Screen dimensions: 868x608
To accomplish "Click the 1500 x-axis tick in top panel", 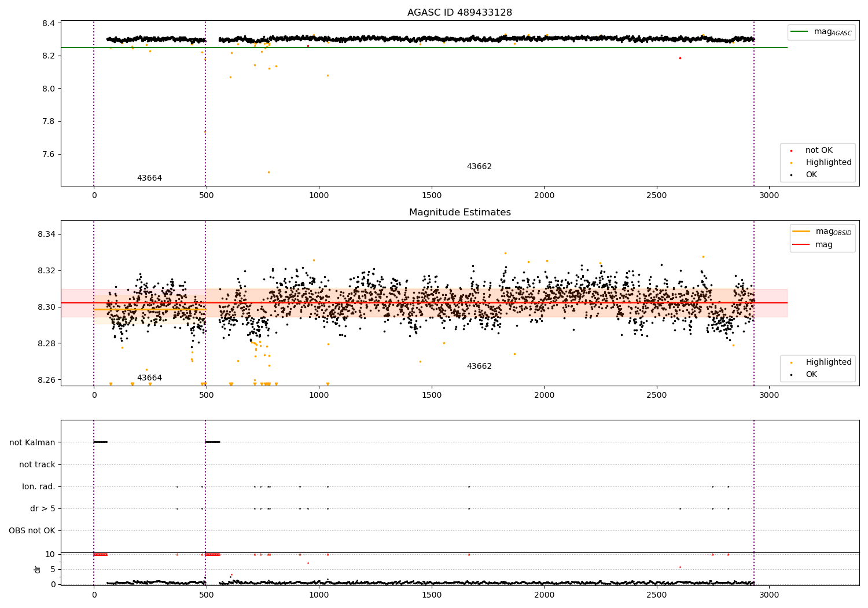I will coord(431,195).
